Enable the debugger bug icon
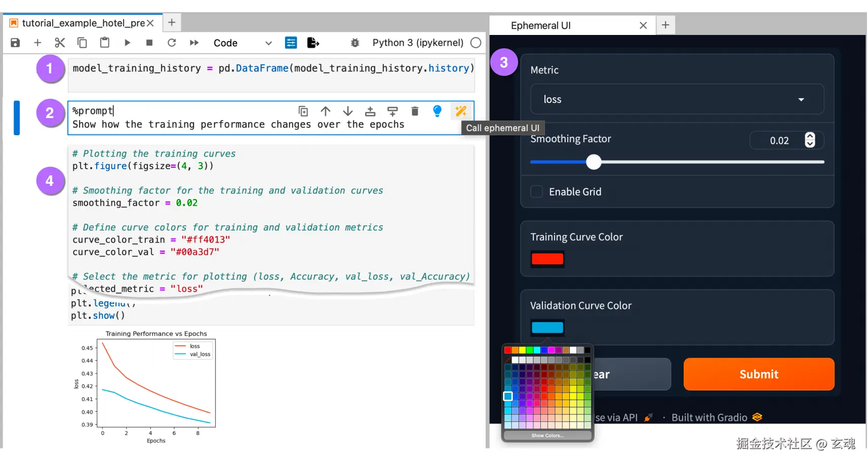This screenshot has height=463, width=868. tap(355, 43)
